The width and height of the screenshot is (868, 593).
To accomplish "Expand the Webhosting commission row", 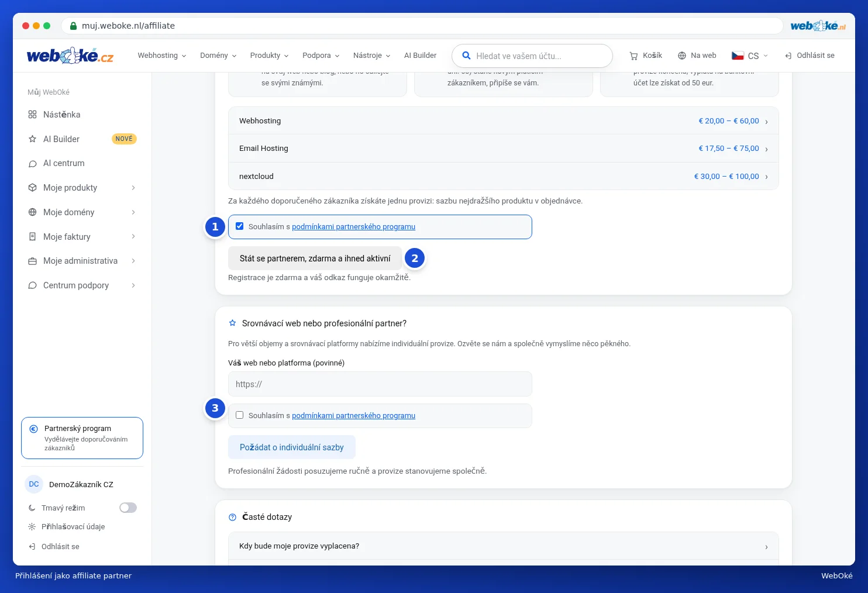I will 504,121.
